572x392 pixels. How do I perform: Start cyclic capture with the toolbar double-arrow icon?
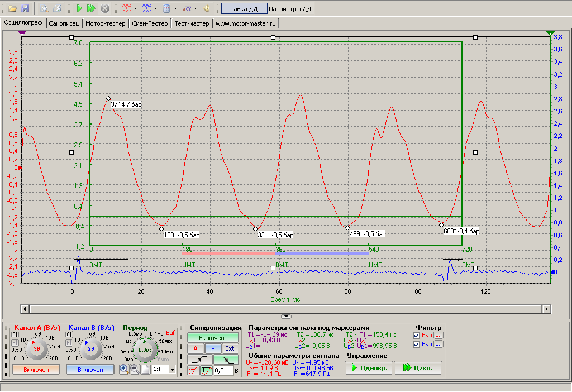[92, 8]
